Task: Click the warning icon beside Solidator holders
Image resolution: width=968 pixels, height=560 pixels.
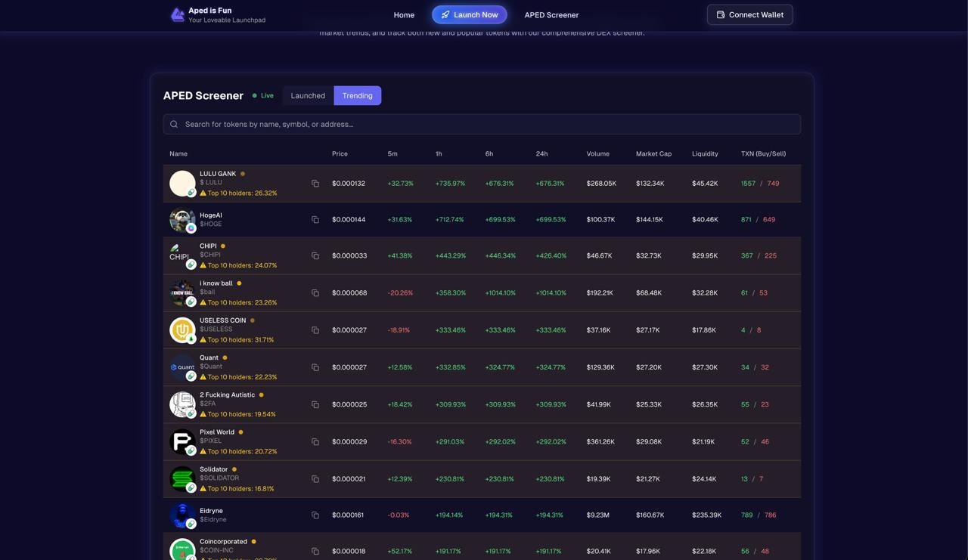Action: [x=203, y=489]
